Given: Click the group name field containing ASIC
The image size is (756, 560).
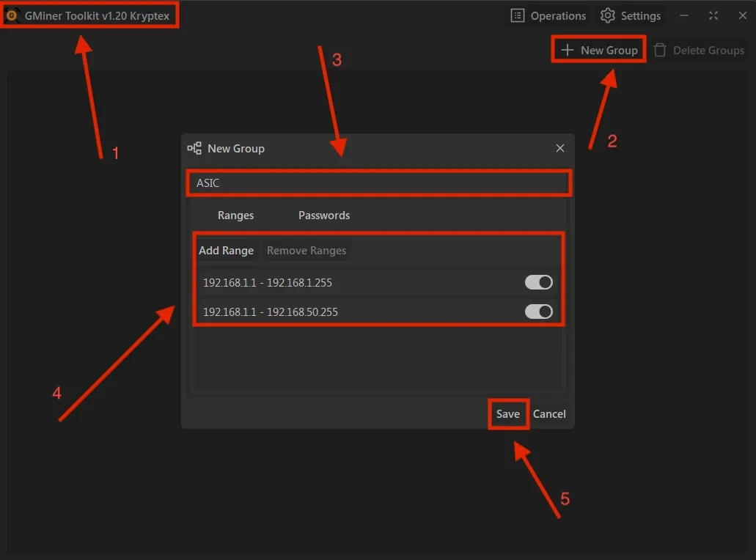Looking at the screenshot, I should 378,183.
